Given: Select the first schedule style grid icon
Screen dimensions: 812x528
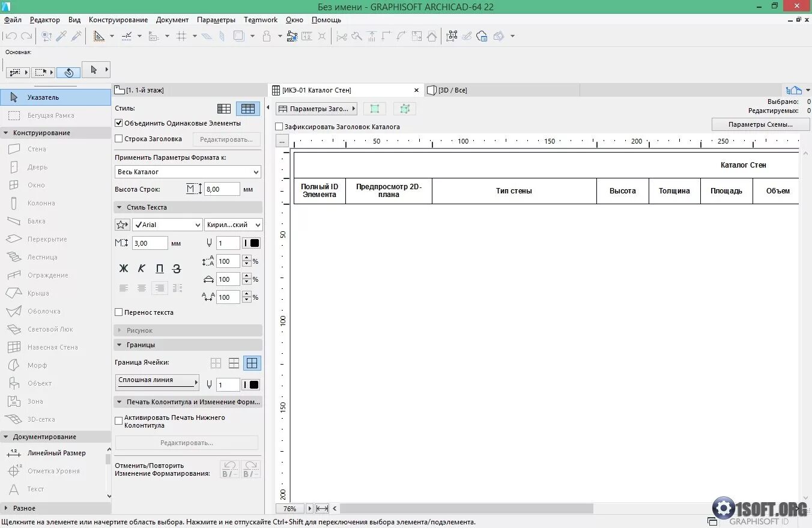Looking at the screenshot, I should coord(224,109).
